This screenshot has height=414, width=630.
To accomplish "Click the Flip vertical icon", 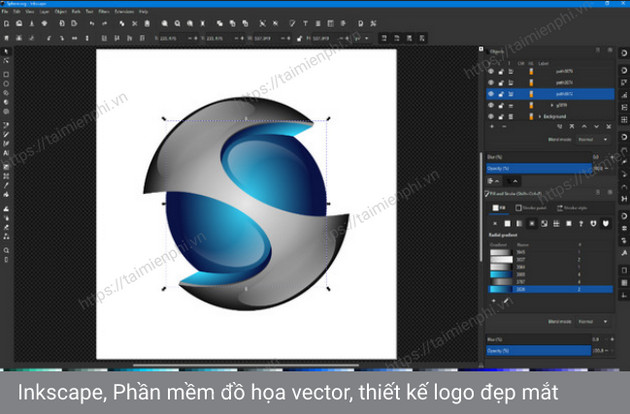I will point(87,38).
